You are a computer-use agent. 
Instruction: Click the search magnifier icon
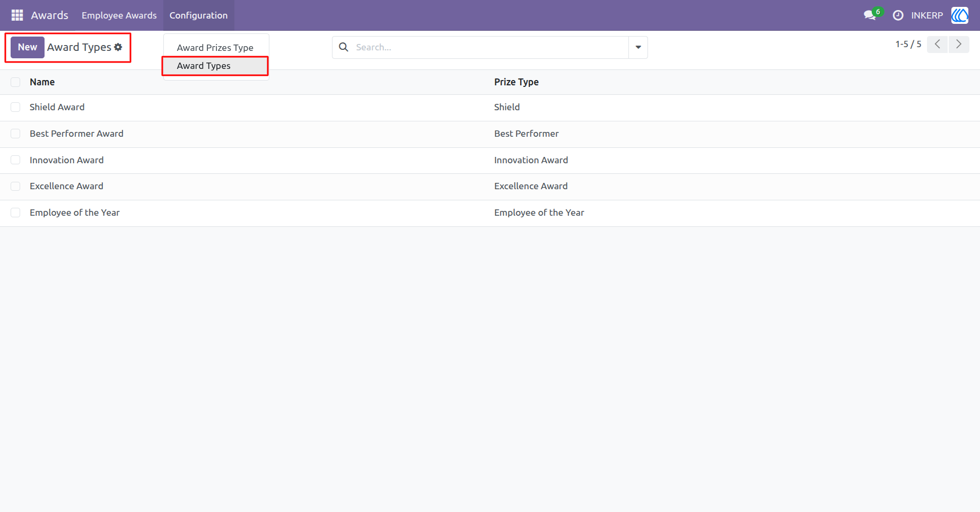344,47
